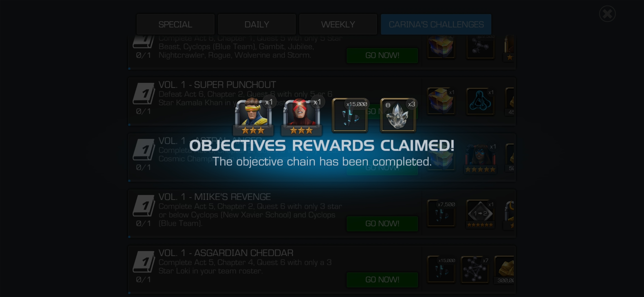
Task: Tap the crystal cube reward for Super Punchout
Action: click(x=441, y=101)
